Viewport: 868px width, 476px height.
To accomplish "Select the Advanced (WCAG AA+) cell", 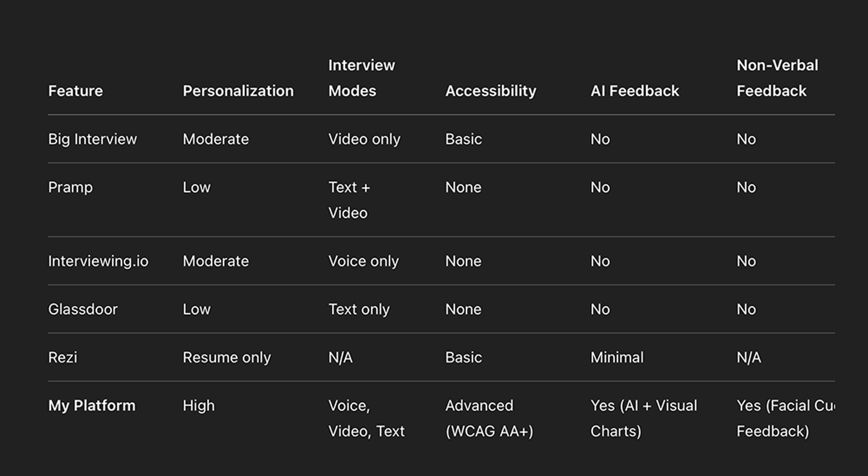I will coord(489,418).
